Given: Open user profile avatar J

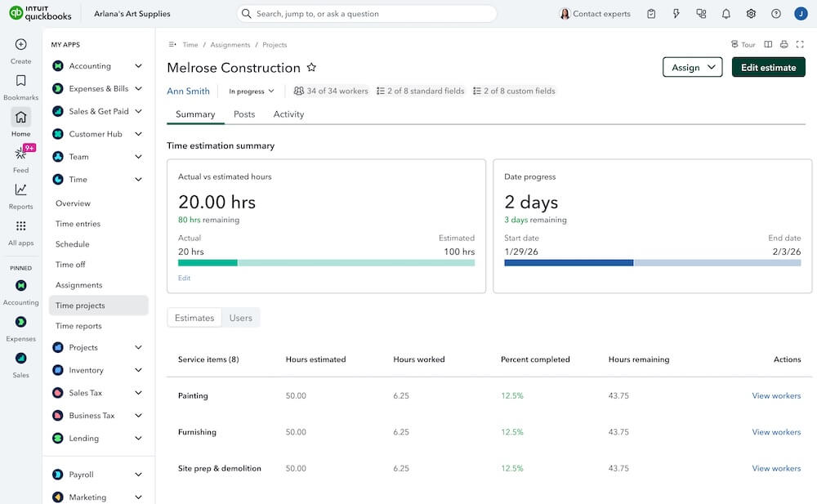Looking at the screenshot, I should (801, 14).
